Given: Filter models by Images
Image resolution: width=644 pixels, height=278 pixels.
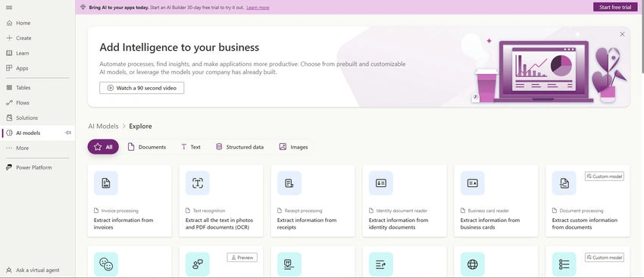Looking at the screenshot, I should pyautogui.click(x=294, y=147).
